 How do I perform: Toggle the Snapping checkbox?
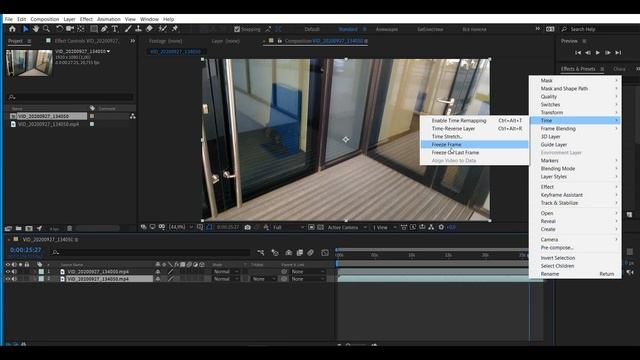(237, 29)
